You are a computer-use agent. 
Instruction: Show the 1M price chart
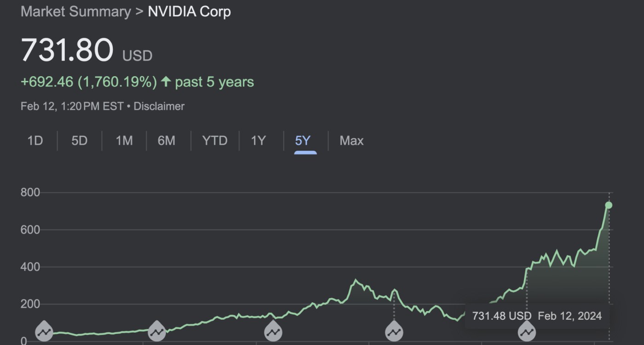(x=124, y=141)
